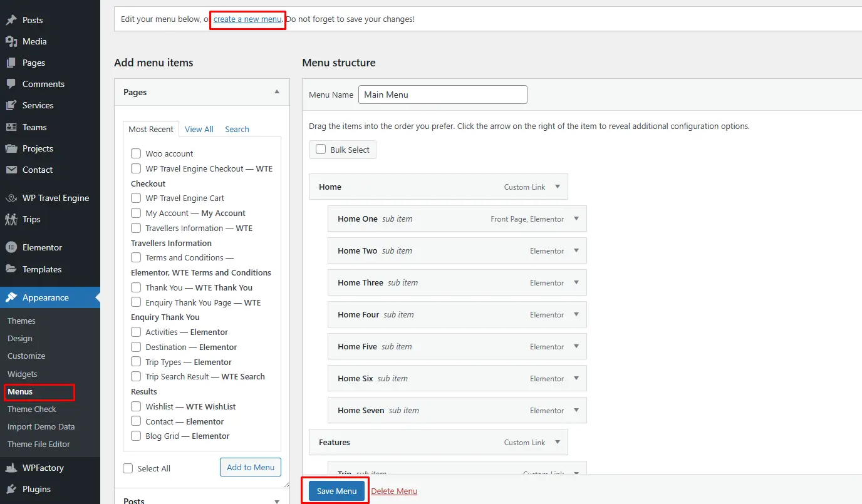
Task: Click the Delete Menu link
Action: (394, 491)
